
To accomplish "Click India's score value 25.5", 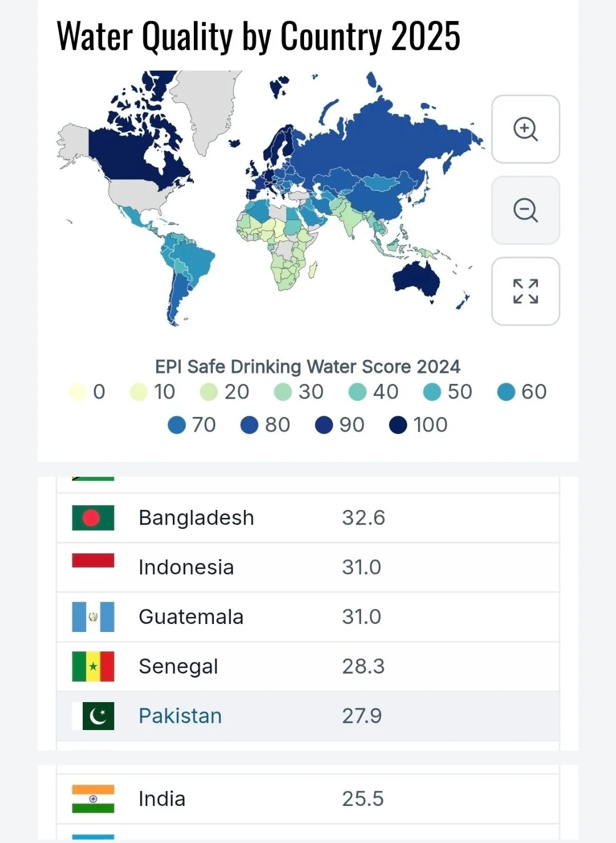I will pyautogui.click(x=363, y=799).
